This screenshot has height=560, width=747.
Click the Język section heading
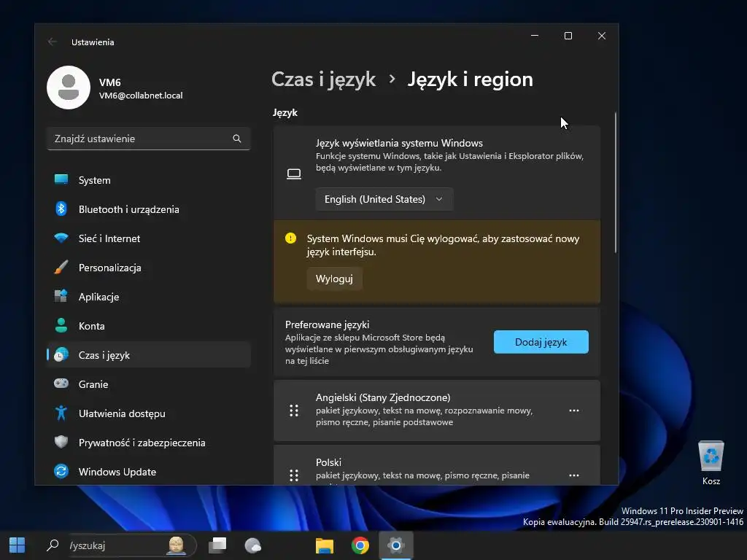285,113
